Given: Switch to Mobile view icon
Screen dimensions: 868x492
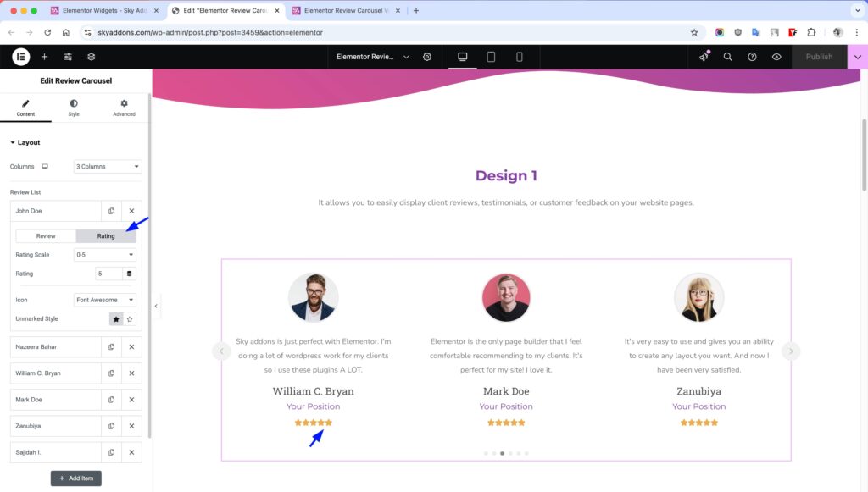Looking at the screenshot, I should coord(520,57).
